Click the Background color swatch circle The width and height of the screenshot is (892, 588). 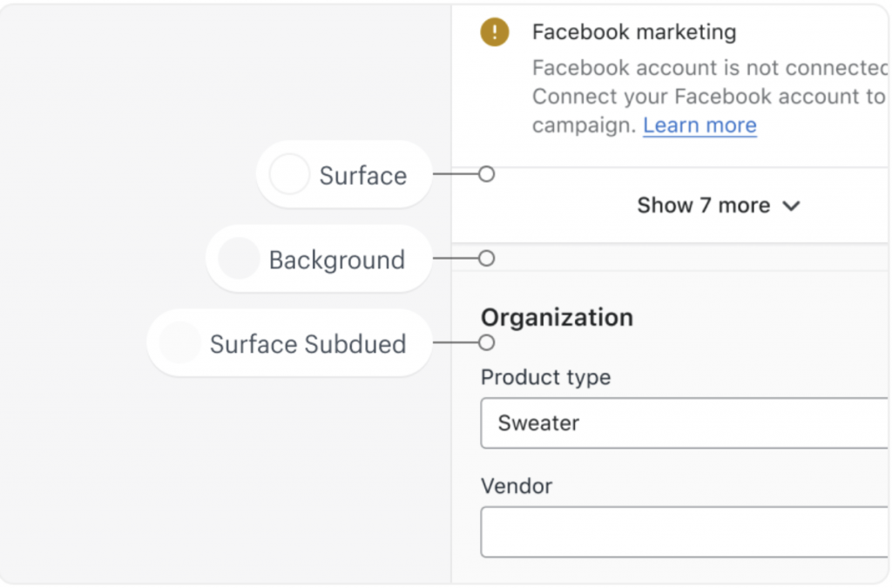point(239,260)
